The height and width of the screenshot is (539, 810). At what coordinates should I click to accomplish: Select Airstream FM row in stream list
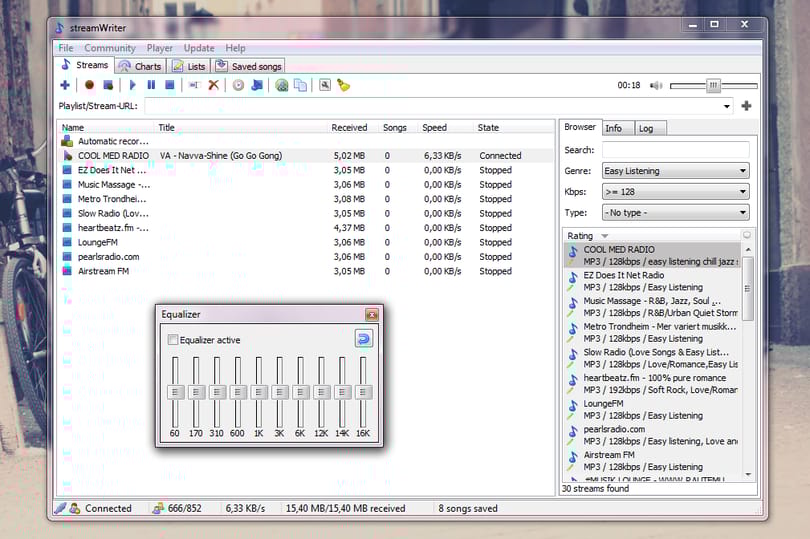pyautogui.click(x=307, y=271)
